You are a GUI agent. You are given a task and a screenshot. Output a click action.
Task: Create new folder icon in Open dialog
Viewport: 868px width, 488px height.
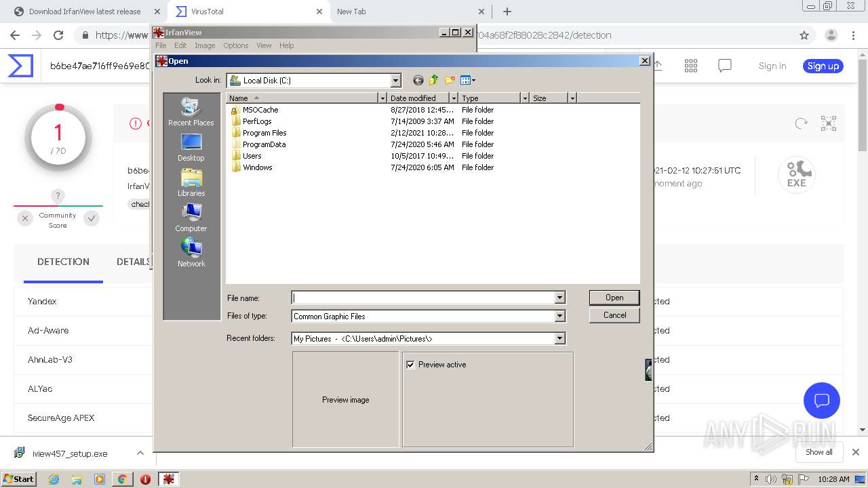450,80
